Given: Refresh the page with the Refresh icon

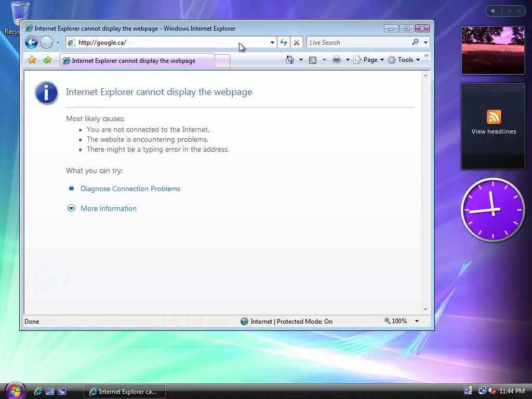Looking at the screenshot, I should tap(284, 43).
